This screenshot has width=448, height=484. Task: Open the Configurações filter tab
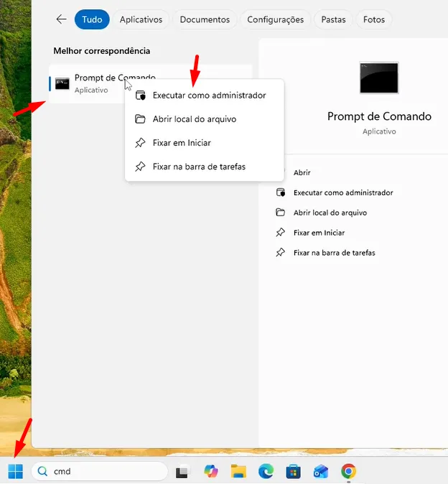275,19
